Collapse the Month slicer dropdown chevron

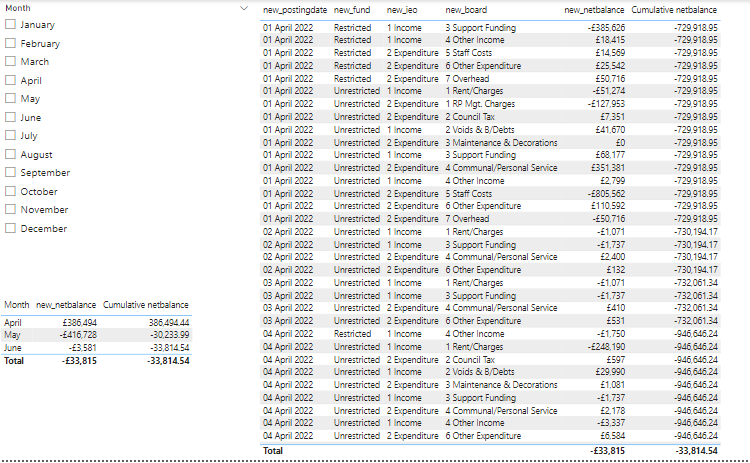pyautogui.click(x=244, y=8)
